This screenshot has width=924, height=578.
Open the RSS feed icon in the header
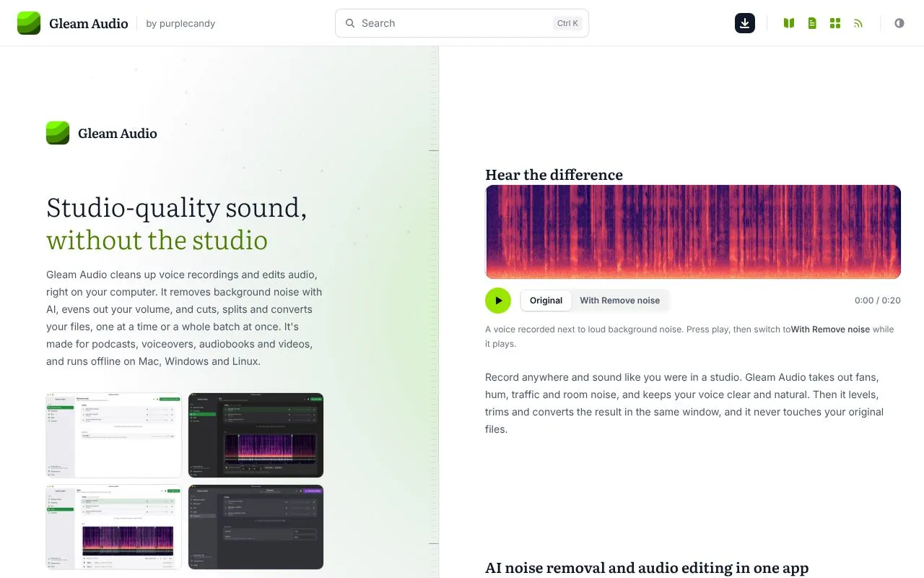(858, 23)
